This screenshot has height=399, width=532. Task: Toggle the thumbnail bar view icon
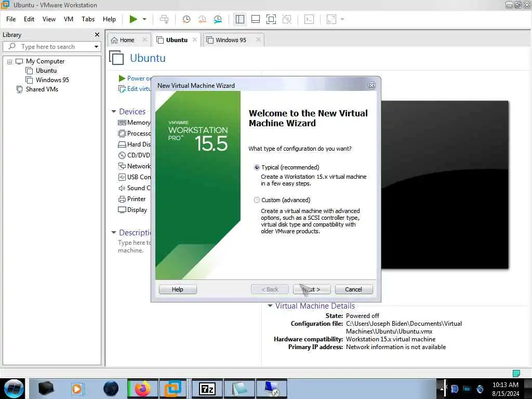pos(256,19)
